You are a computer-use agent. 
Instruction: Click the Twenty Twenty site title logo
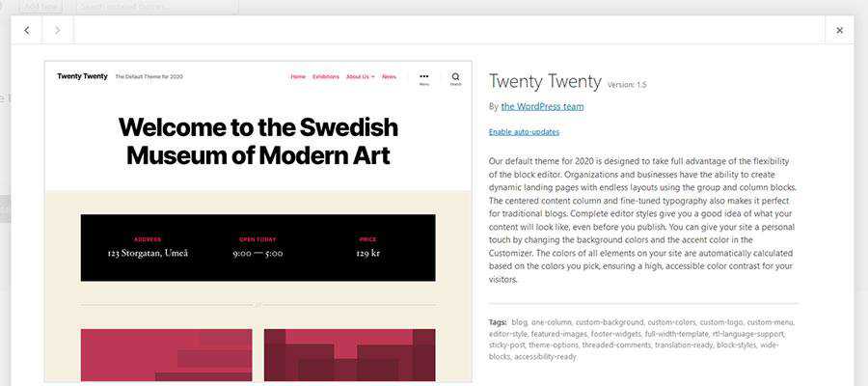82,76
